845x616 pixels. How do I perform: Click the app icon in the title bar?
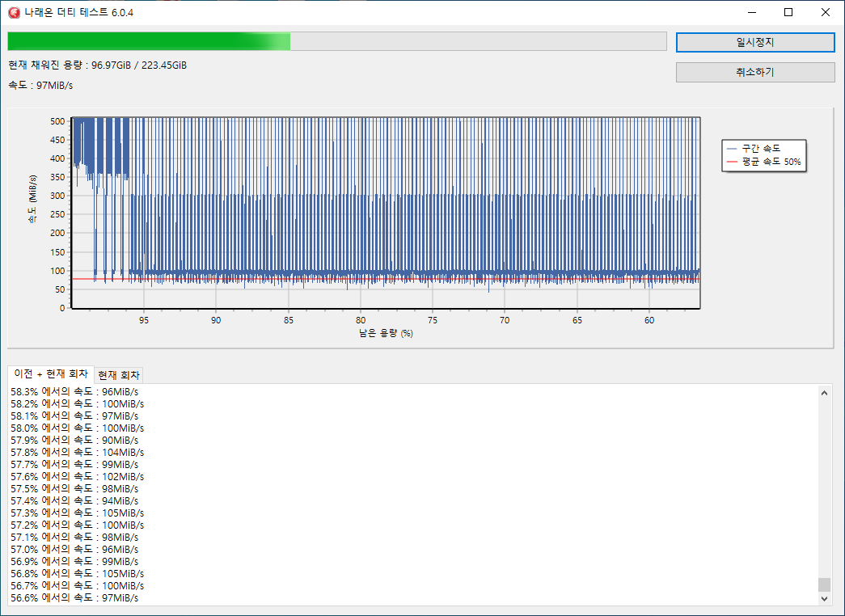[x=14, y=12]
